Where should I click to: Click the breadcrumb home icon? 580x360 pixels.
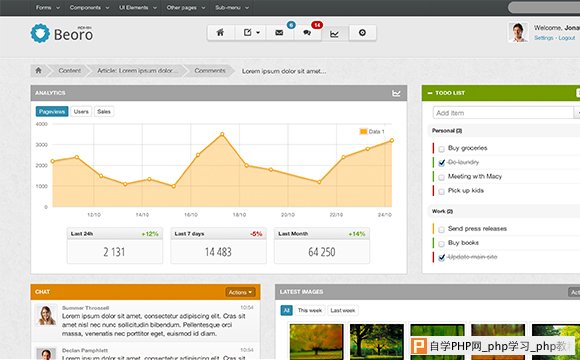coord(38,70)
